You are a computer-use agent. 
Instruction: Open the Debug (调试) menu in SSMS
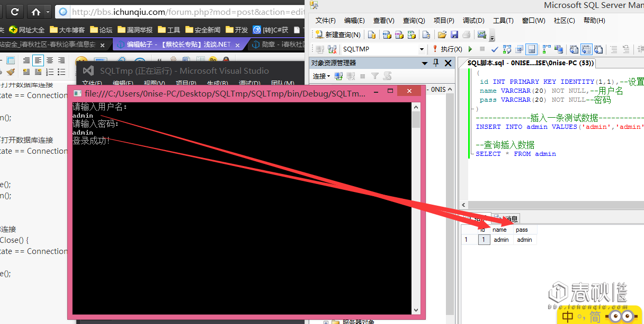tap(473, 21)
